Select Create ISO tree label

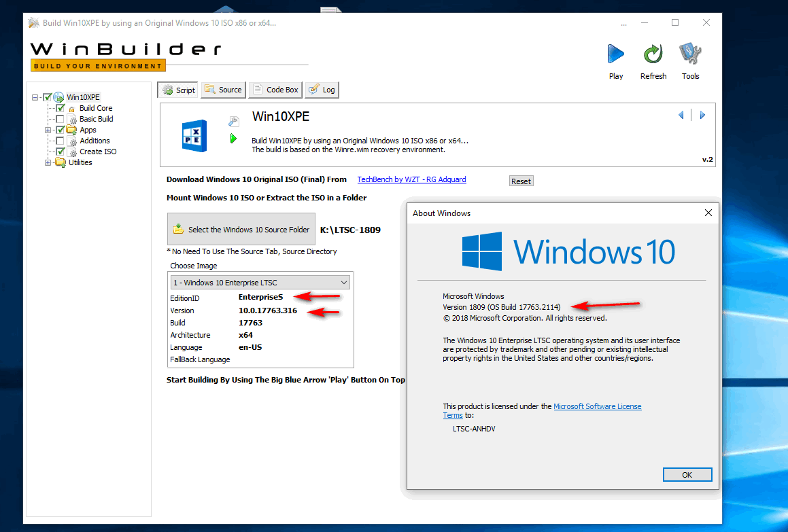(x=98, y=152)
